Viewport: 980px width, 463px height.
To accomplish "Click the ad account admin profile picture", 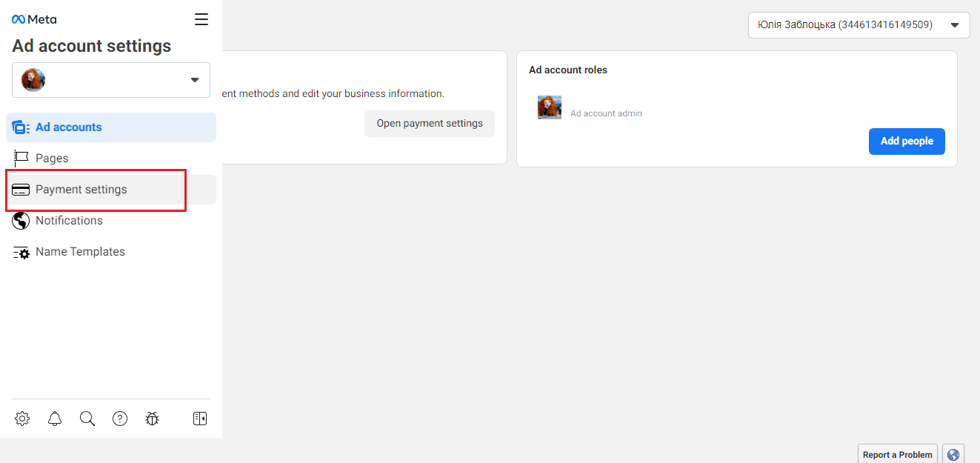I will click(550, 108).
